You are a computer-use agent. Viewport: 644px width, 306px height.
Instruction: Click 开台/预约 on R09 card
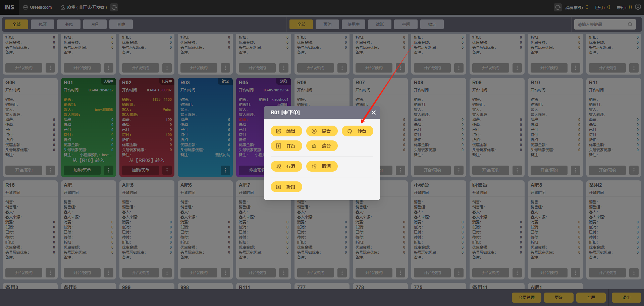491,170
